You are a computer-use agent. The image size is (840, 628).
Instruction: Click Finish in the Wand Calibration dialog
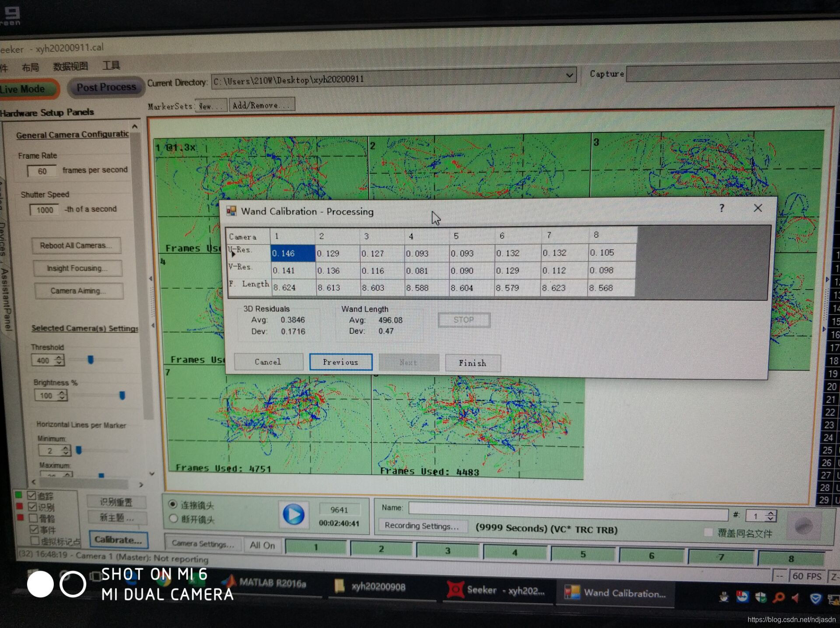tap(472, 363)
